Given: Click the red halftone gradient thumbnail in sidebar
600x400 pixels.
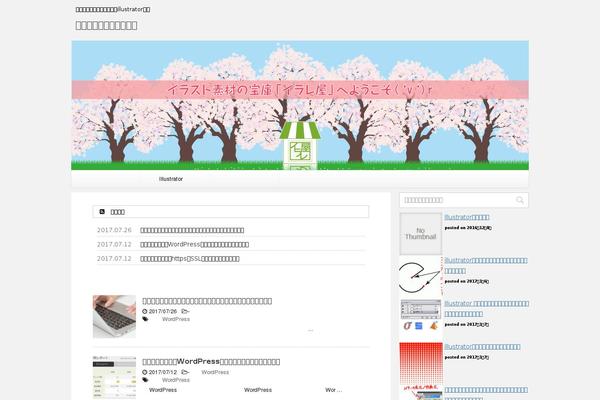Looking at the screenshot, I should coord(421,364).
